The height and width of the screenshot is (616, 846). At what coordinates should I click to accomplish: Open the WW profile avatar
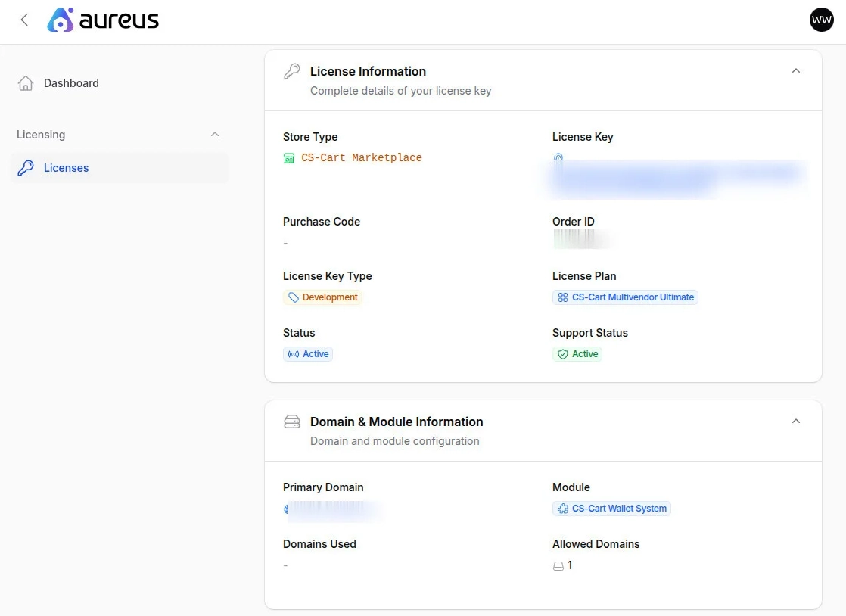point(821,20)
